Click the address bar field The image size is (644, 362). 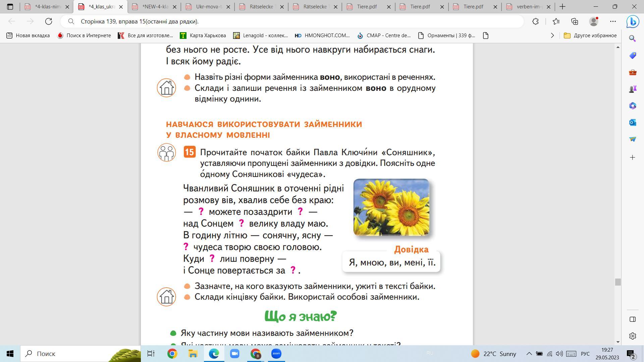295,21
